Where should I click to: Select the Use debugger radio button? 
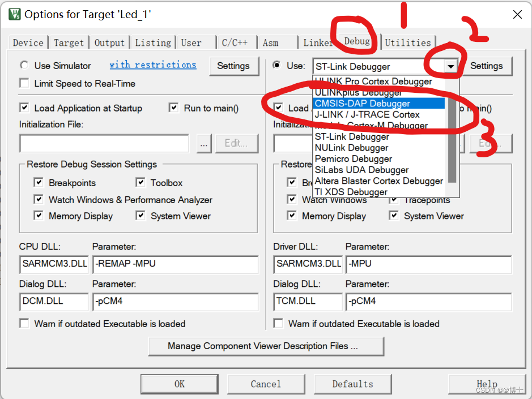277,65
